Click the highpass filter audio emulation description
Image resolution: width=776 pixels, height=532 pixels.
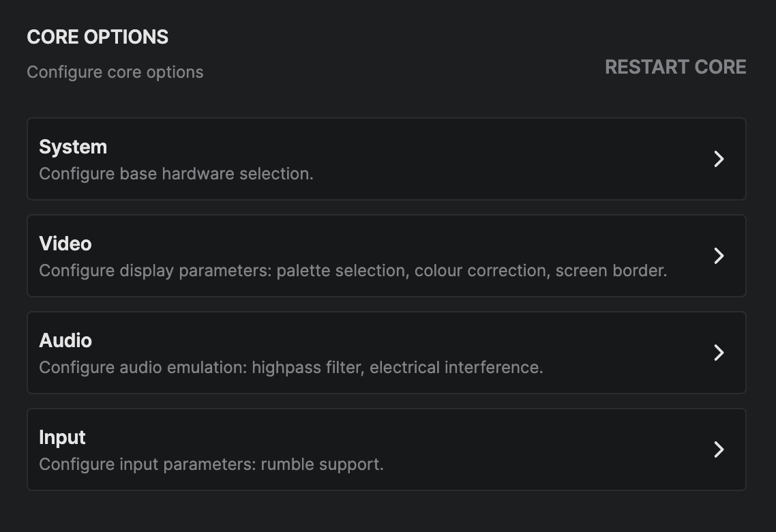(290, 368)
